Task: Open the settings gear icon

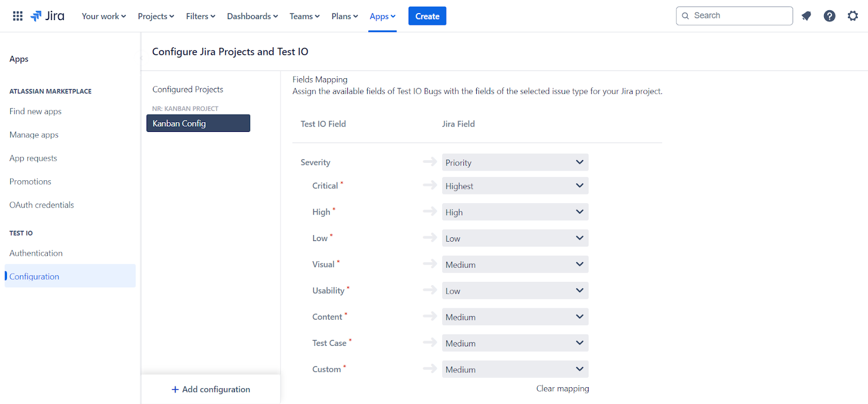Action: (x=853, y=16)
